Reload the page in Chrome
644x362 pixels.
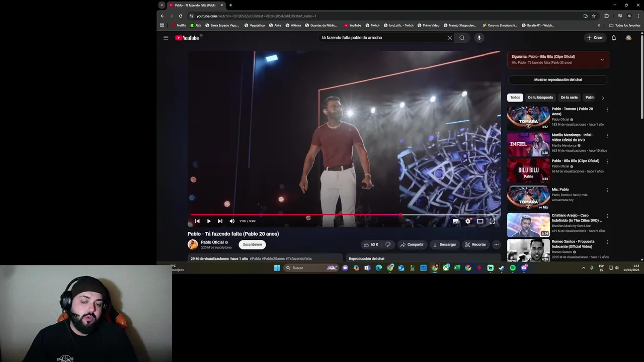[181, 16]
